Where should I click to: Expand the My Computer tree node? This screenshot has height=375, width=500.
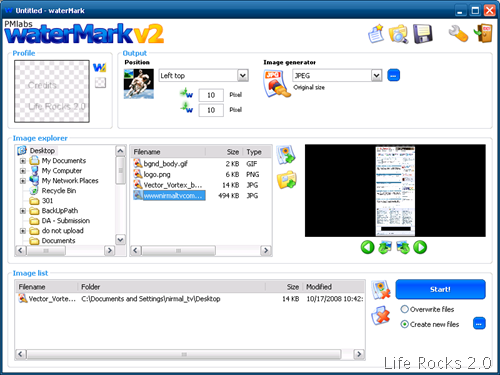pos(23,171)
